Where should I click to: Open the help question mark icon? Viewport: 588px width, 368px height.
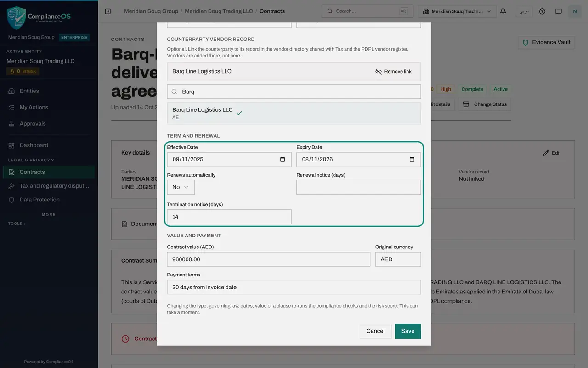click(542, 11)
